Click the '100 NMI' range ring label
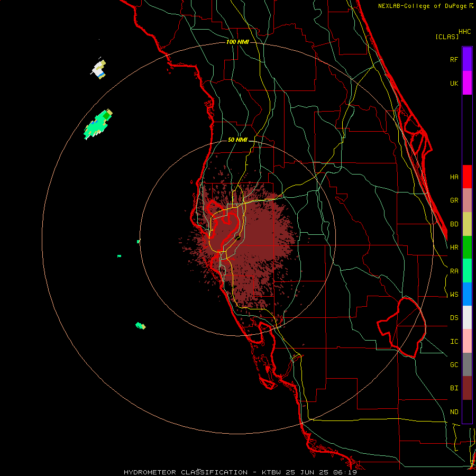This screenshot has width=476, height=476. click(237, 42)
